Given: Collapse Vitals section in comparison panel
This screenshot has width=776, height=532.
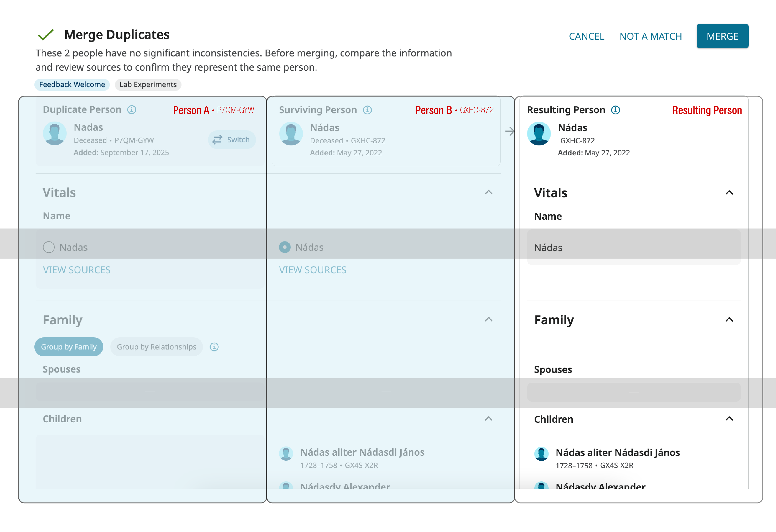Looking at the screenshot, I should [488, 193].
